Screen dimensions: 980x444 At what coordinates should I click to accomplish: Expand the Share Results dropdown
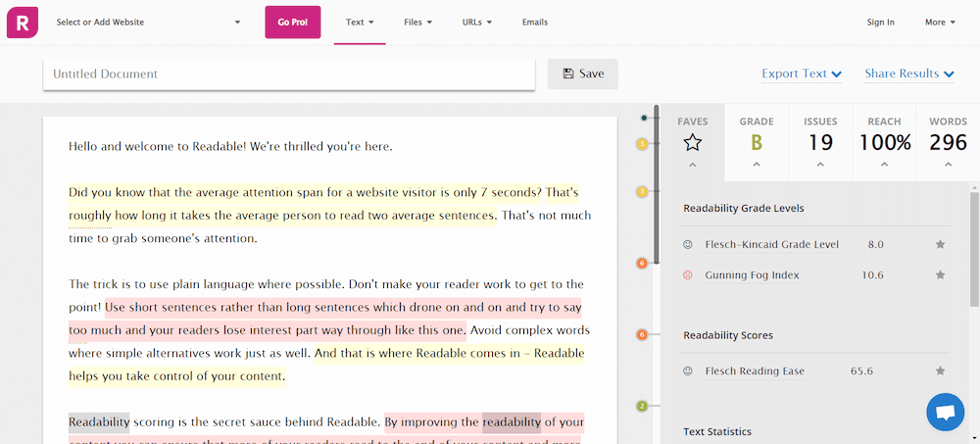(x=908, y=74)
